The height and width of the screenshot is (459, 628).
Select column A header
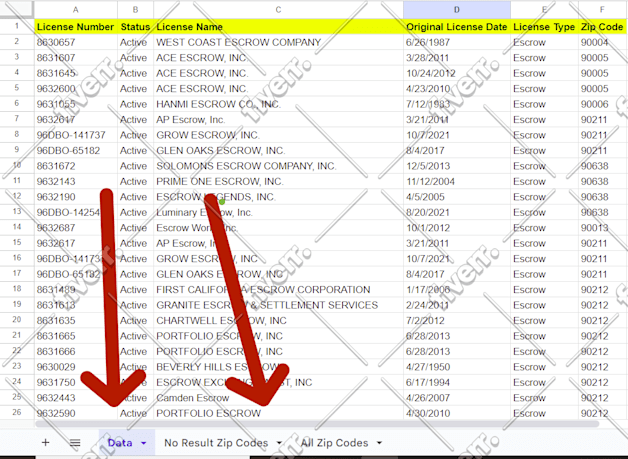76,10
